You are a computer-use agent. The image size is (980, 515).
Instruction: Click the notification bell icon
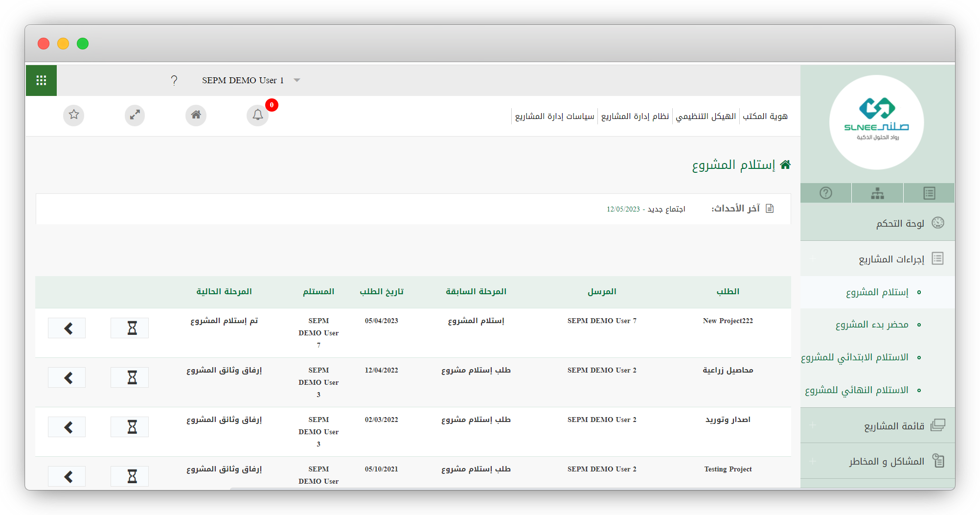click(258, 115)
